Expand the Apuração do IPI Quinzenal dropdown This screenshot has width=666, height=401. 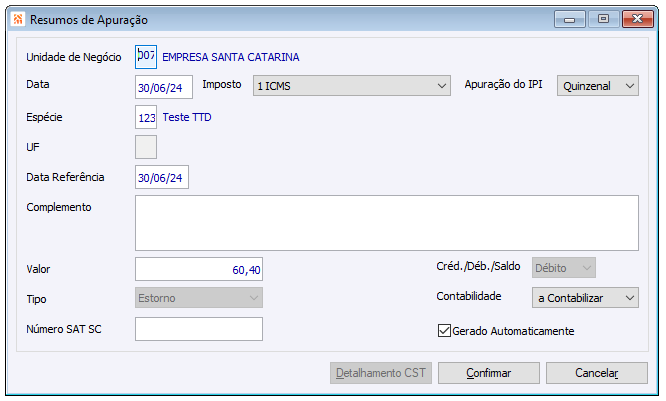(598, 87)
